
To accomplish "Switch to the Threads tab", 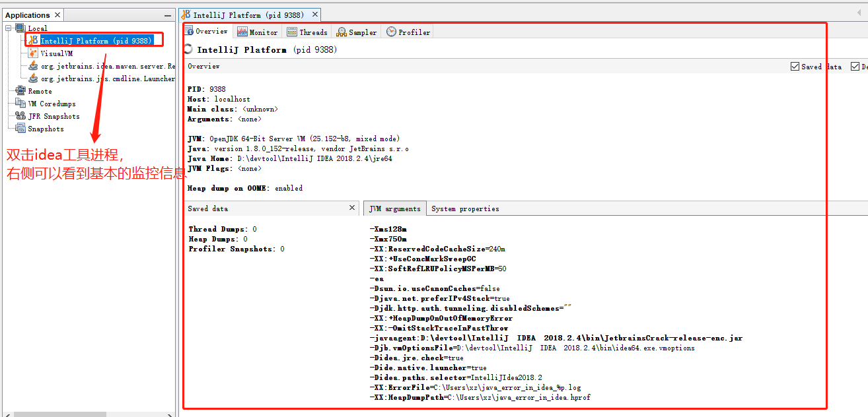I will point(307,32).
